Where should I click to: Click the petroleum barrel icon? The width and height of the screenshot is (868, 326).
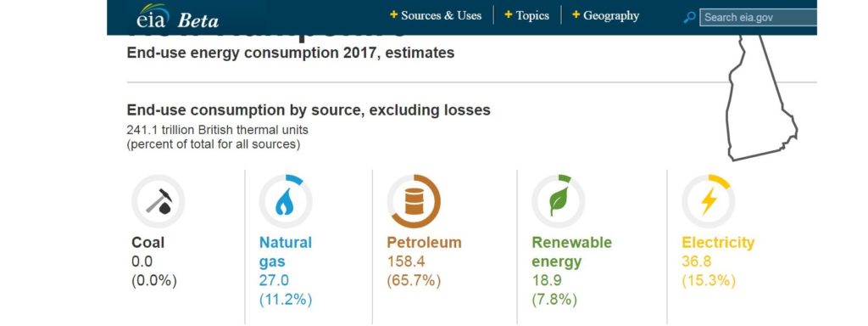click(414, 202)
